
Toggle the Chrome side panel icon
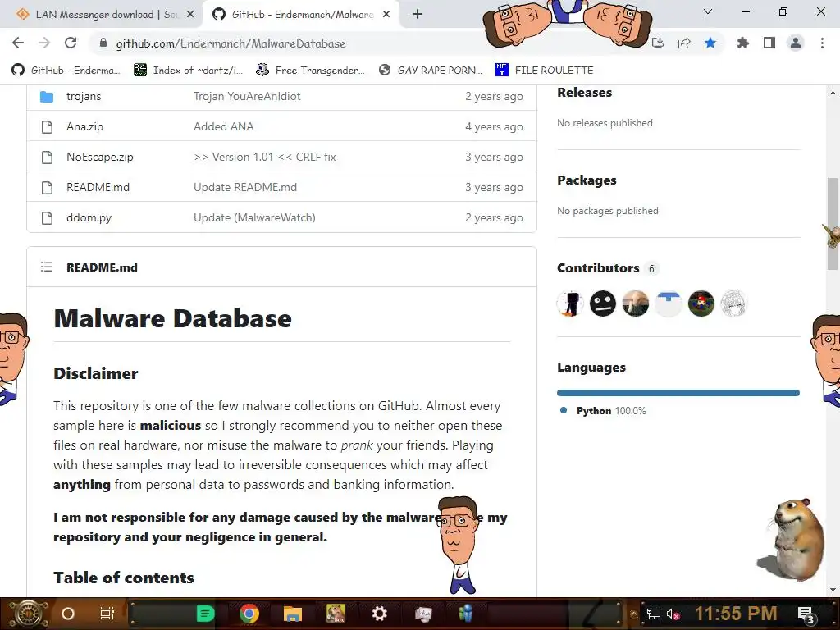click(769, 43)
